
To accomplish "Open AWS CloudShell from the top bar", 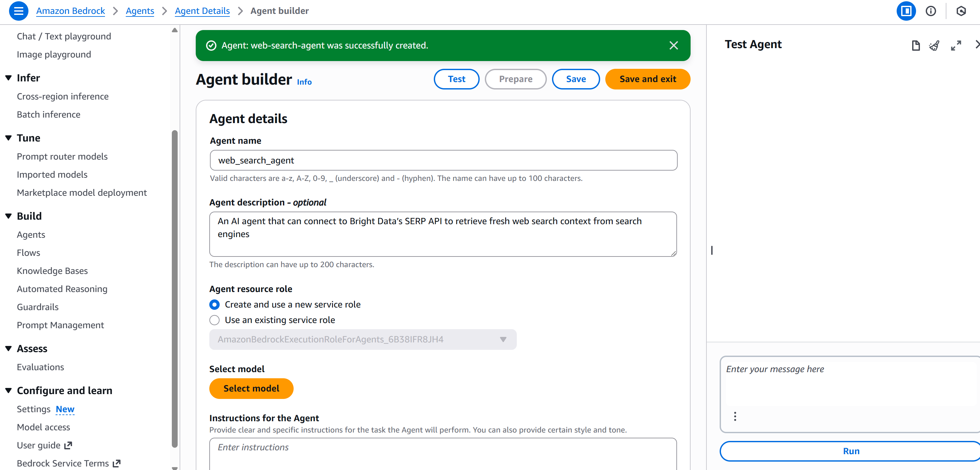I will (x=961, y=11).
